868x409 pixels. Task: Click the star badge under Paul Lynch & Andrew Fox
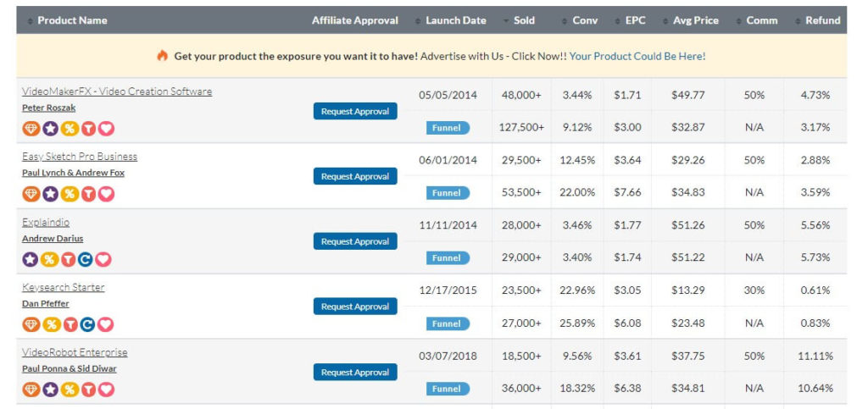[x=50, y=194]
